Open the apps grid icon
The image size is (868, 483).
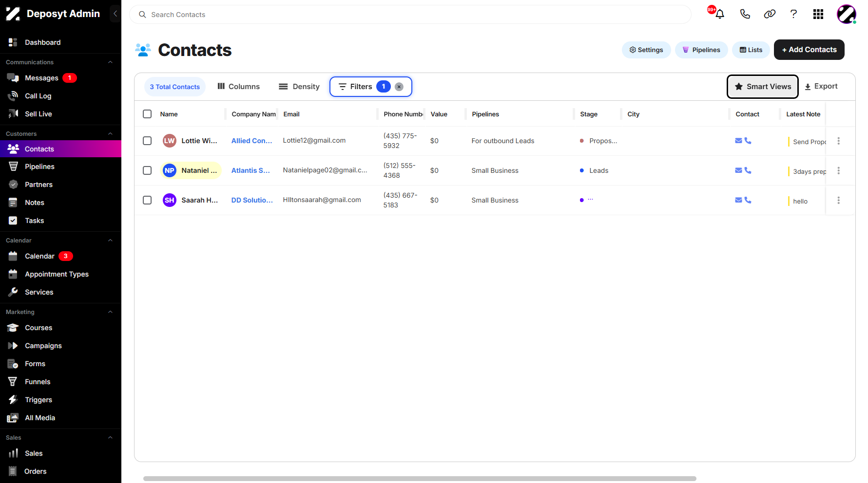tap(818, 14)
